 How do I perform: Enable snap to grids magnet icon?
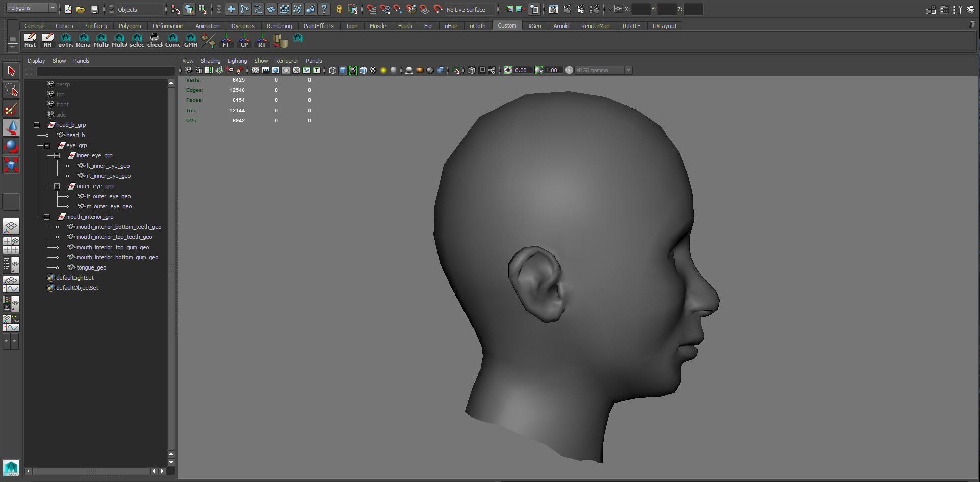tap(372, 9)
